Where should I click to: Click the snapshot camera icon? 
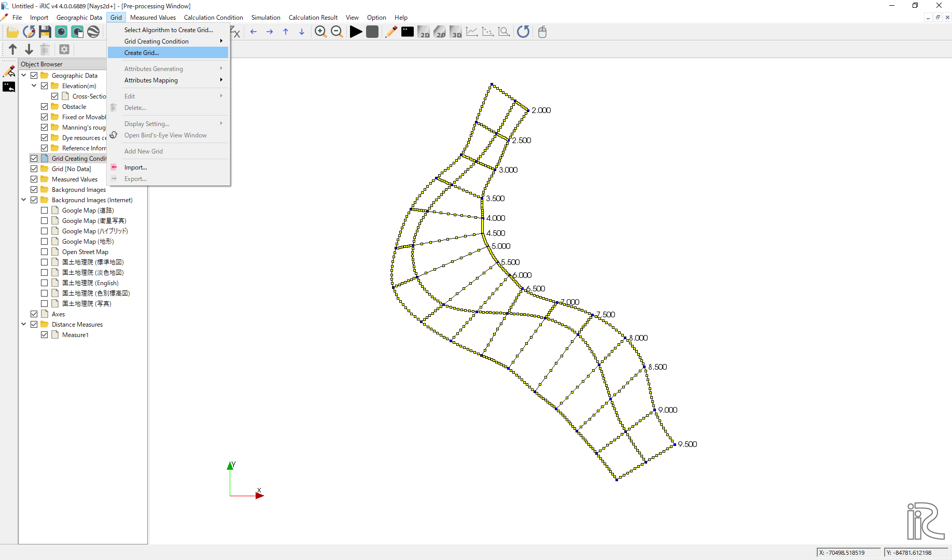(x=61, y=32)
